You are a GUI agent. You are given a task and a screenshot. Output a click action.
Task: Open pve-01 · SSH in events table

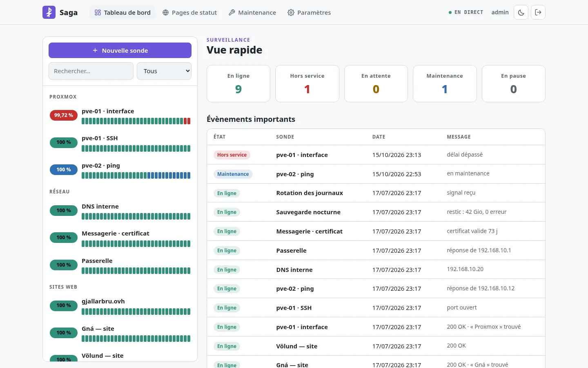pos(294,308)
